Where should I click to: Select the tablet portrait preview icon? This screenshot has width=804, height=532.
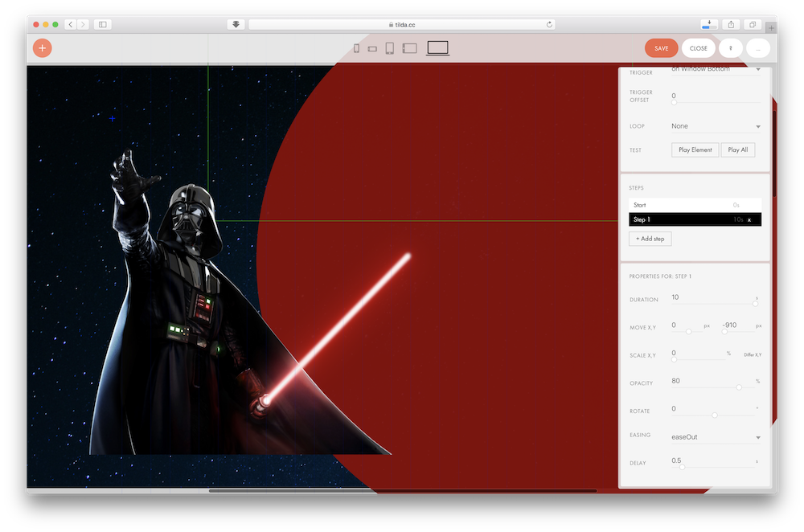[x=391, y=47]
